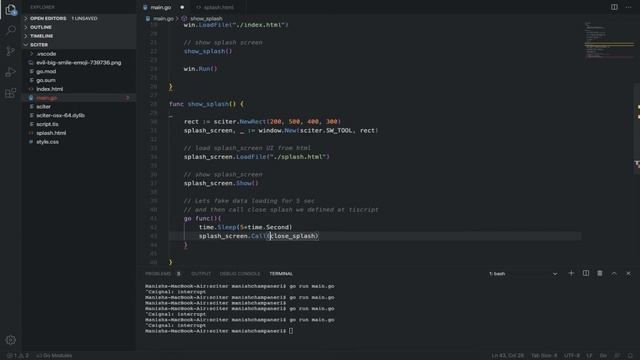Click Ln 43, Col 28 cursor position

point(507,356)
